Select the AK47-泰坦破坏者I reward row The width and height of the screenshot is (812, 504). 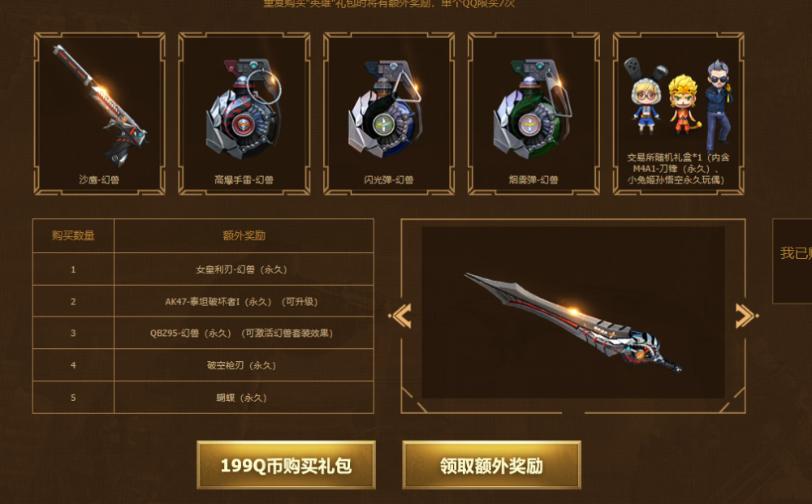coord(203,301)
